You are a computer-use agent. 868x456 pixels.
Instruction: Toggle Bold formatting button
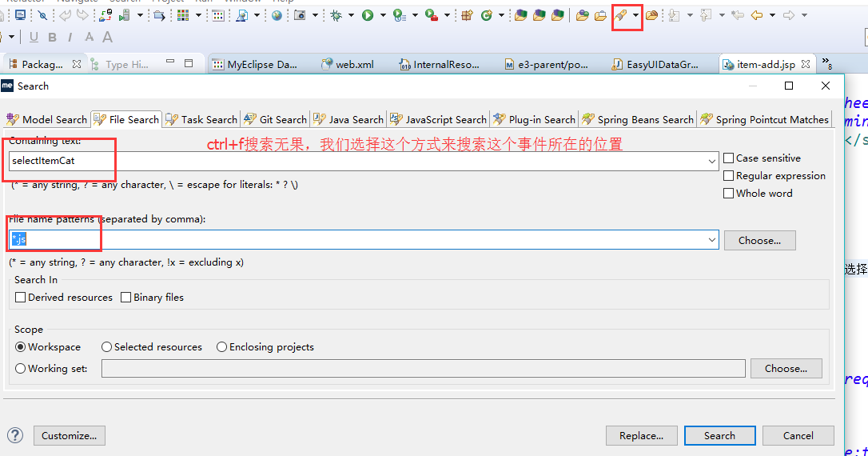coord(52,37)
